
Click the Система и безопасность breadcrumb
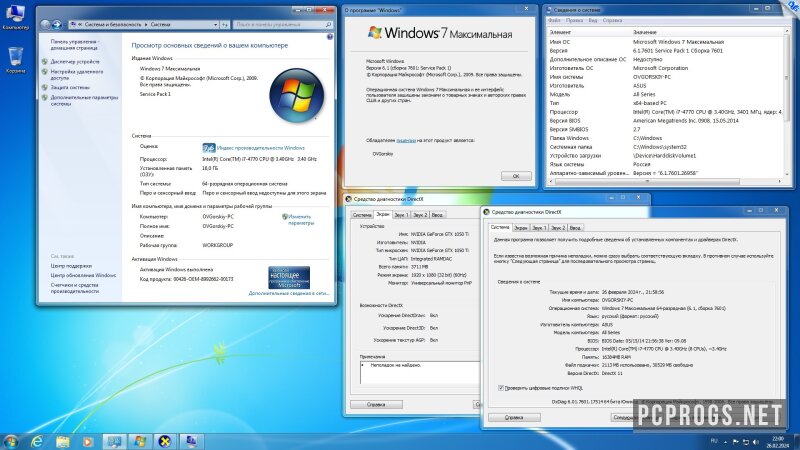113,24
